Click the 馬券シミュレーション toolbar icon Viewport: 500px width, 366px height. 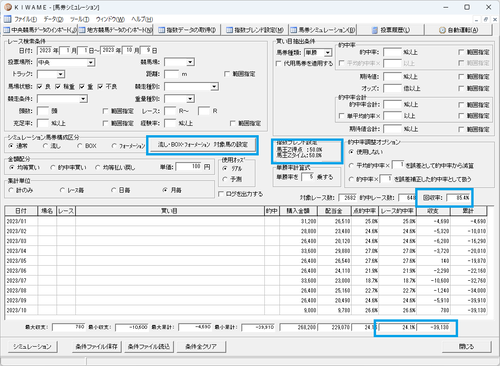tap(293, 30)
